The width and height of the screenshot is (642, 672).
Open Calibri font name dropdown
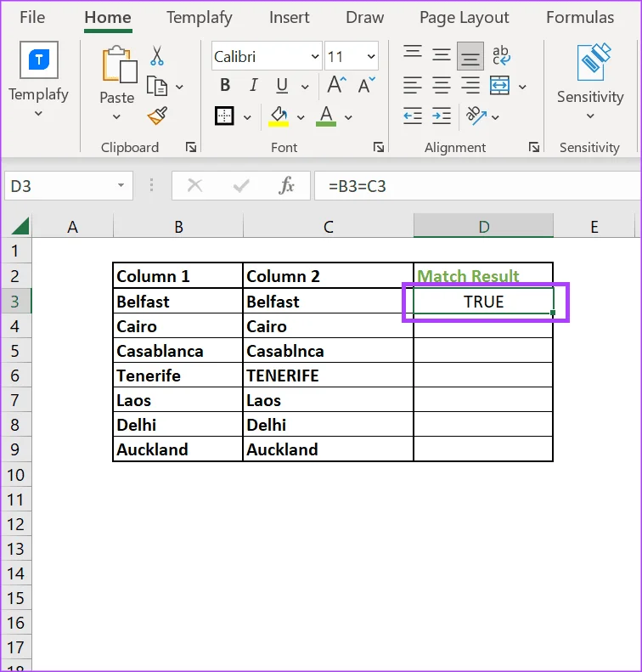coord(315,56)
